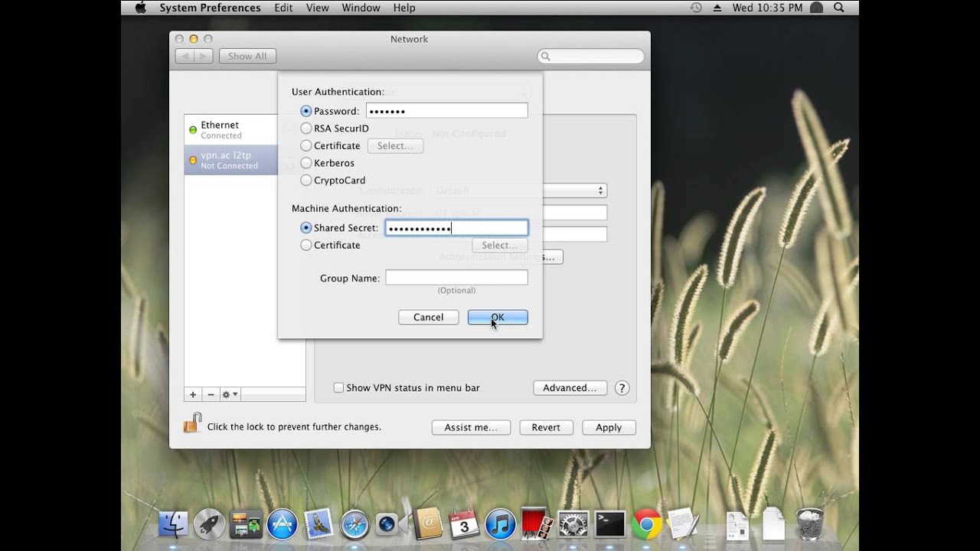Open Mail stamp icon in Dock

click(318, 523)
